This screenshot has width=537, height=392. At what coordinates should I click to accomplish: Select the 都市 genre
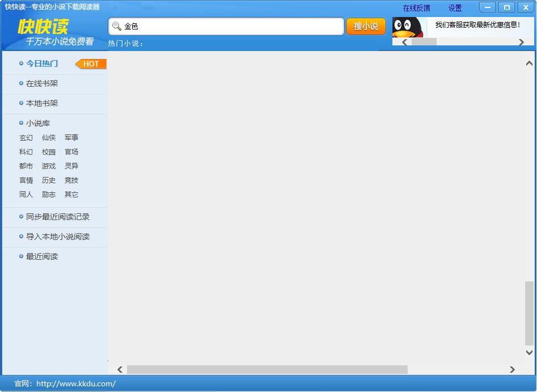(x=26, y=166)
